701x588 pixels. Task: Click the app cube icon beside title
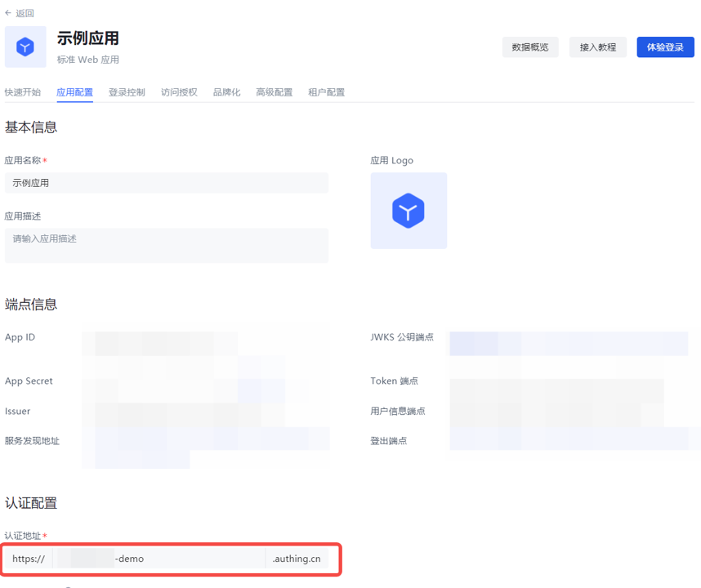25,47
